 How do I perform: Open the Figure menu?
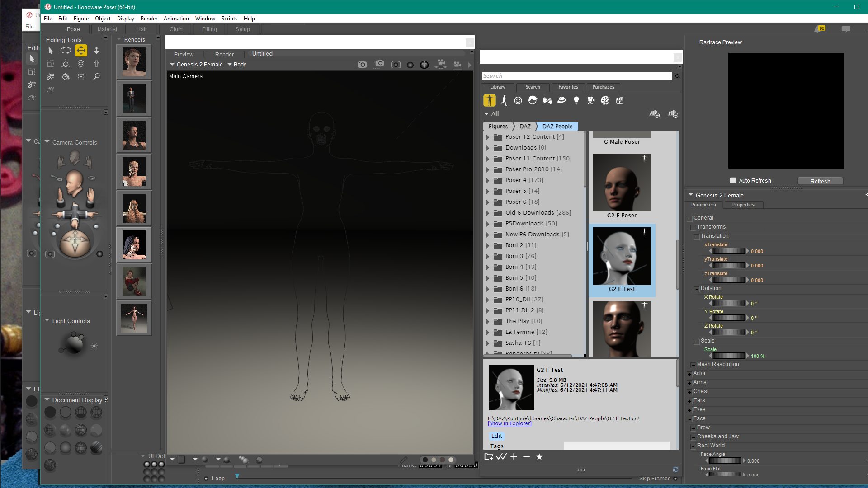(81, 19)
